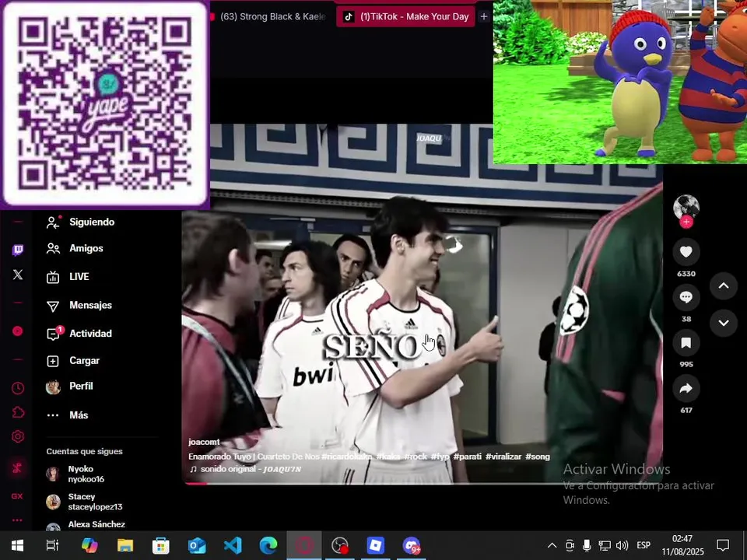The width and height of the screenshot is (747, 560).
Task: Select Cargar to upload a video
Action: 73,360
